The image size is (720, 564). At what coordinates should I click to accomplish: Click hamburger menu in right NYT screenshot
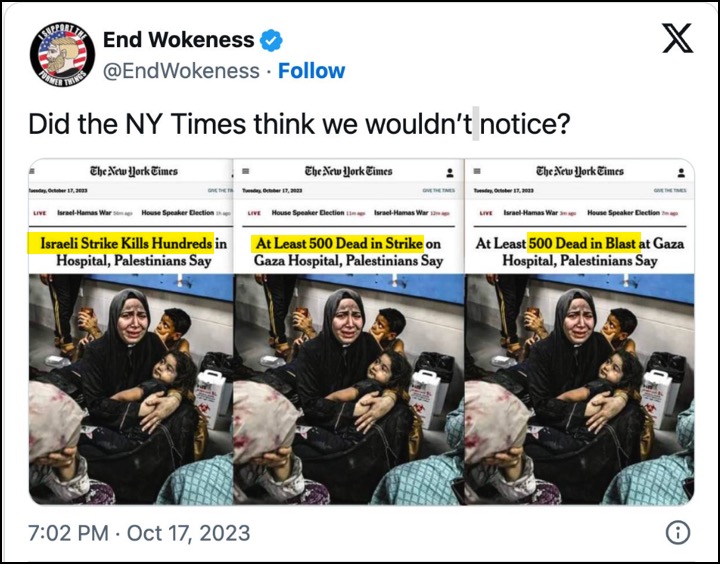[x=477, y=171]
